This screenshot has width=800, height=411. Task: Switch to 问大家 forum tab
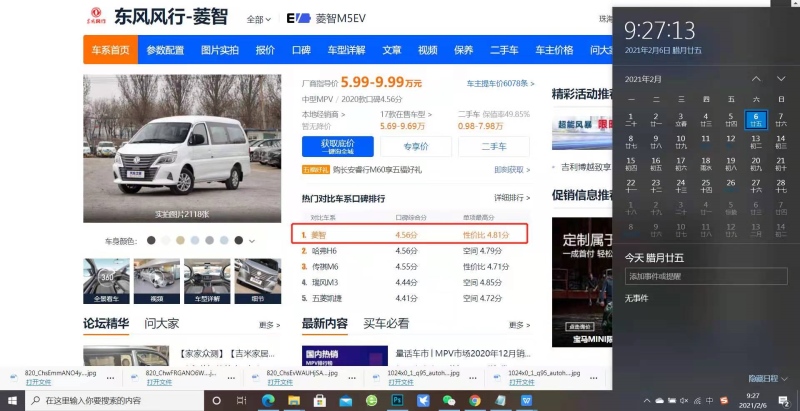tap(161, 323)
